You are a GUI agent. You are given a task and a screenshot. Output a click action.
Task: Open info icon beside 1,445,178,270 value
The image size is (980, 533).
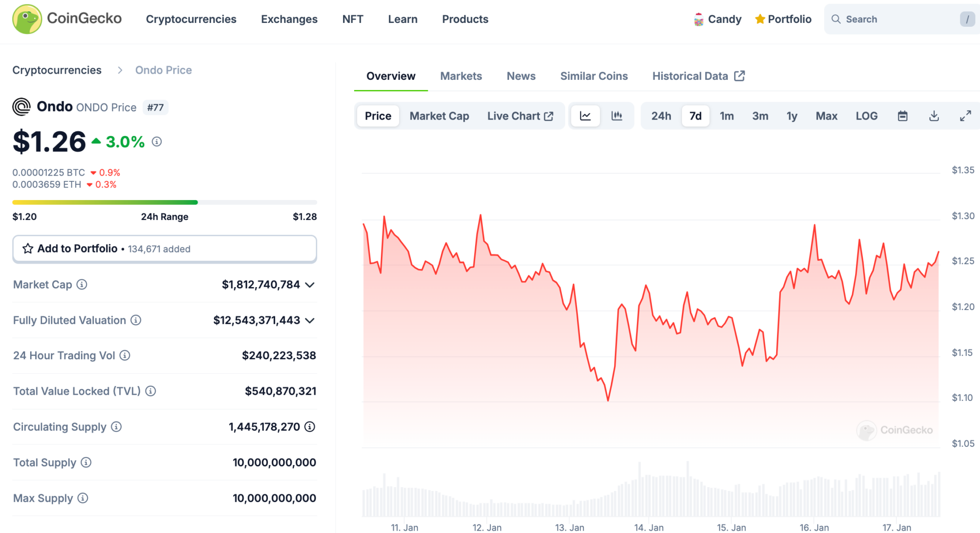tap(310, 427)
